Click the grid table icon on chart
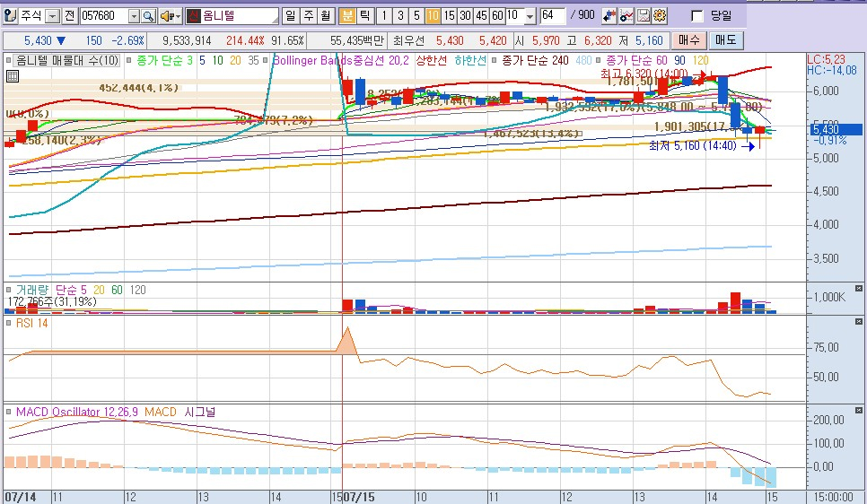 point(12,76)
